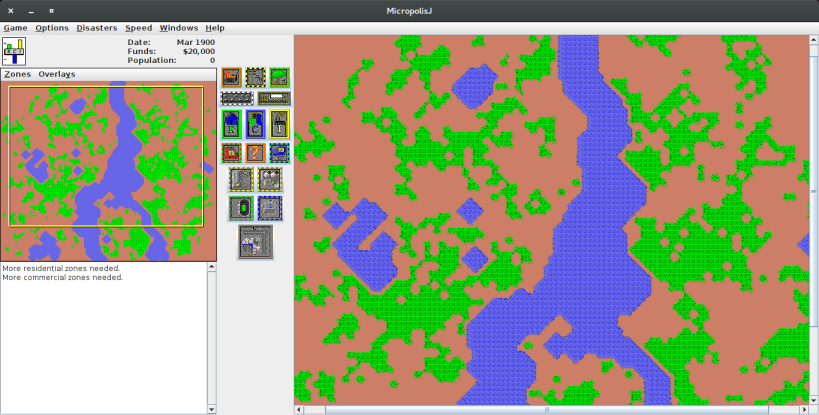Viewport: 819px width, 415px height.
Task: Open the Help menu
Action: pos(215,28)
